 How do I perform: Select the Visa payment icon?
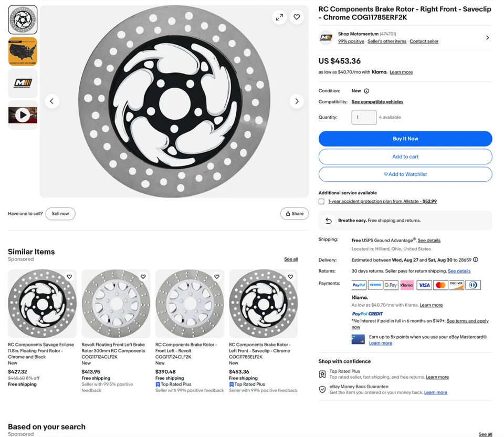click(424, 285)
